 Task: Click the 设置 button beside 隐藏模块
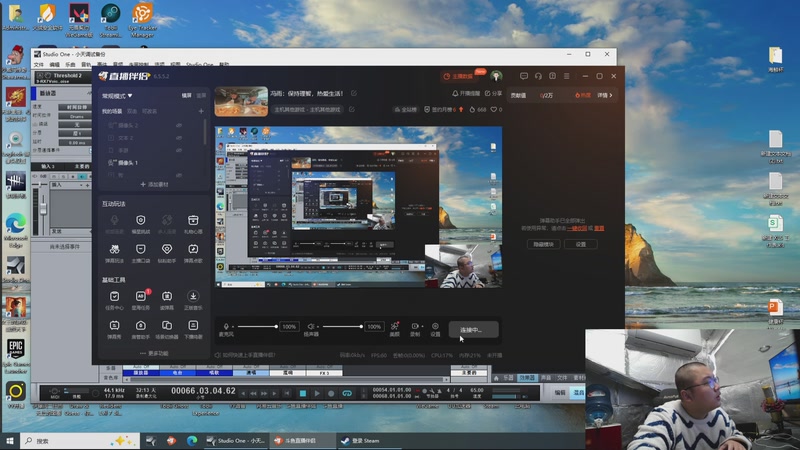click(581, 244)
